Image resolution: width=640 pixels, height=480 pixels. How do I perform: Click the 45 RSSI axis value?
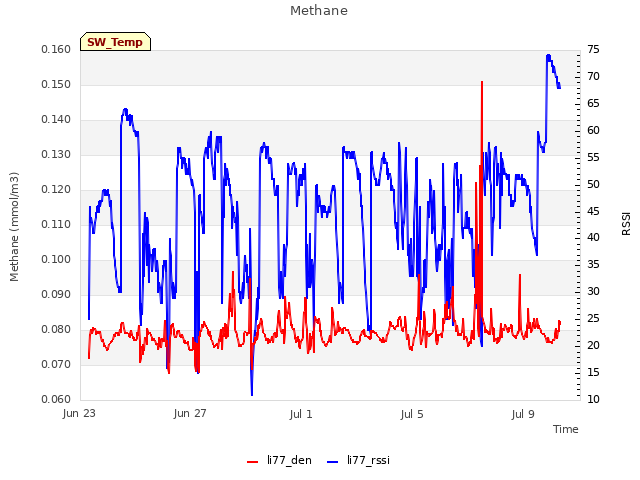pos(593,211)
